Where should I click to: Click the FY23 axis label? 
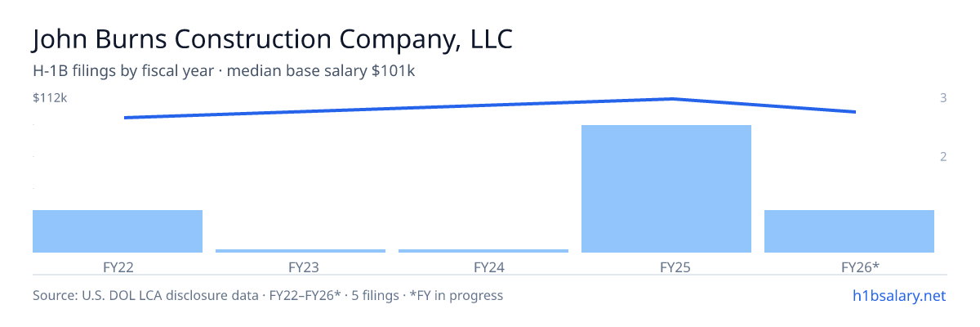pyautogui.click(x=301, y=267)
